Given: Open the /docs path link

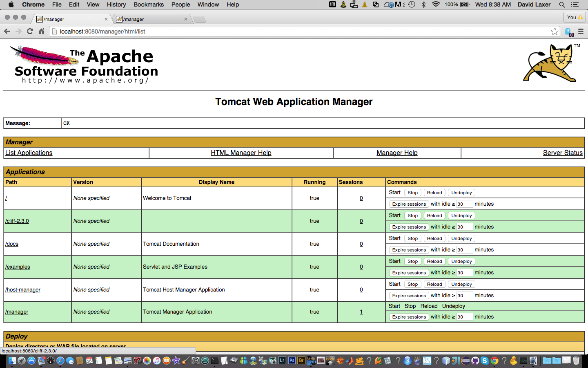Looking at the screenshot, I should coord(12,244).
